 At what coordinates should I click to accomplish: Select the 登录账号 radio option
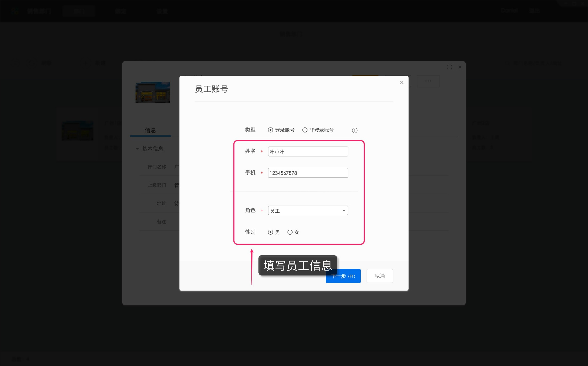pos(270,130)
